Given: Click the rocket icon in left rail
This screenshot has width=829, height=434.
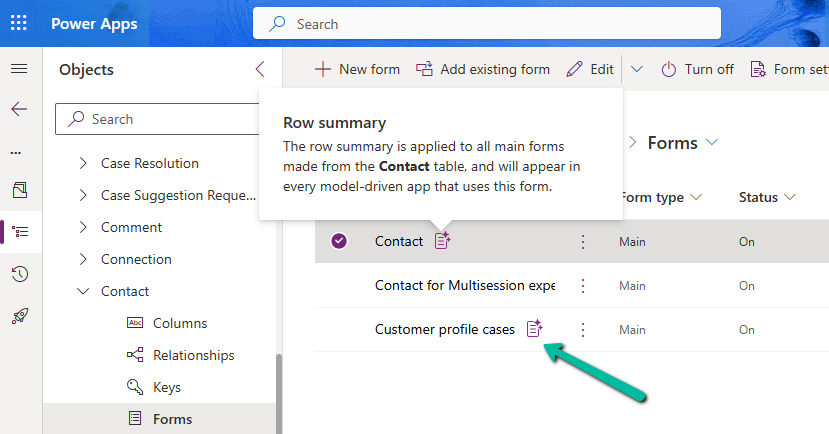Looking at the screenshot, I should (x=19, y=316).
